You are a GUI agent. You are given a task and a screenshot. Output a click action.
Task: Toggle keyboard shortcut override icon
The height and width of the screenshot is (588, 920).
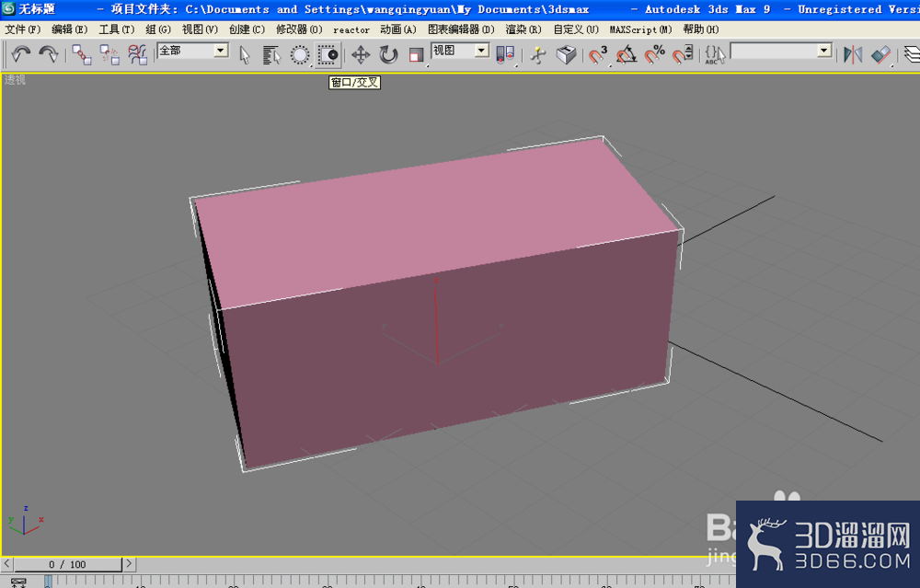pos(566,54)
